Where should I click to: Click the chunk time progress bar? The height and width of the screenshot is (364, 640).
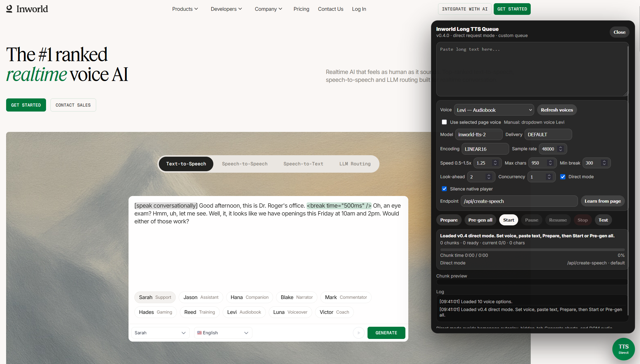[x=532, y=250]
